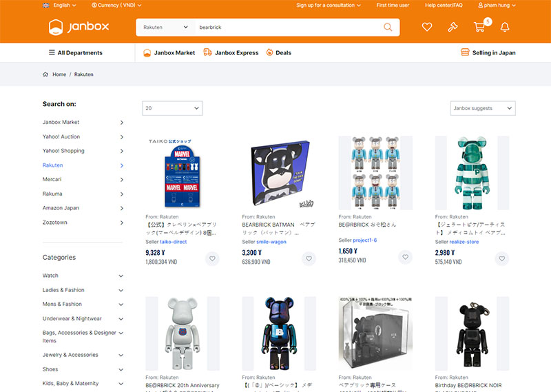Select Amazon Japan in Search on list
The height and width of the screenshot is (392, 551).
point(83,208)
